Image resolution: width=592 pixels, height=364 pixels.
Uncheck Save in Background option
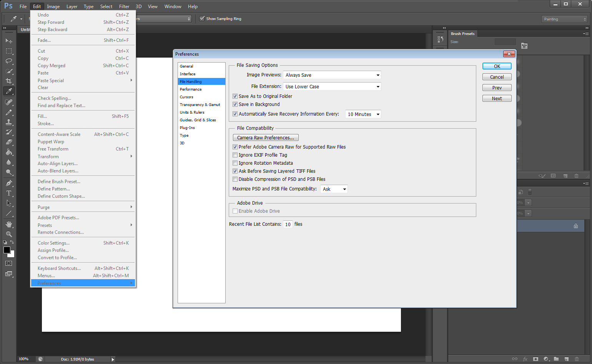(x=235, y=104)
